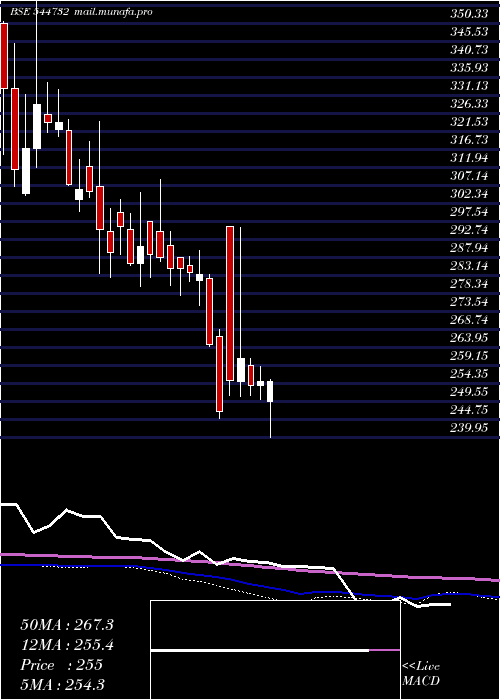This screenshot has height=700, width=500.
Task: Select the 244.75 price axis label
Action: (469, 410)
